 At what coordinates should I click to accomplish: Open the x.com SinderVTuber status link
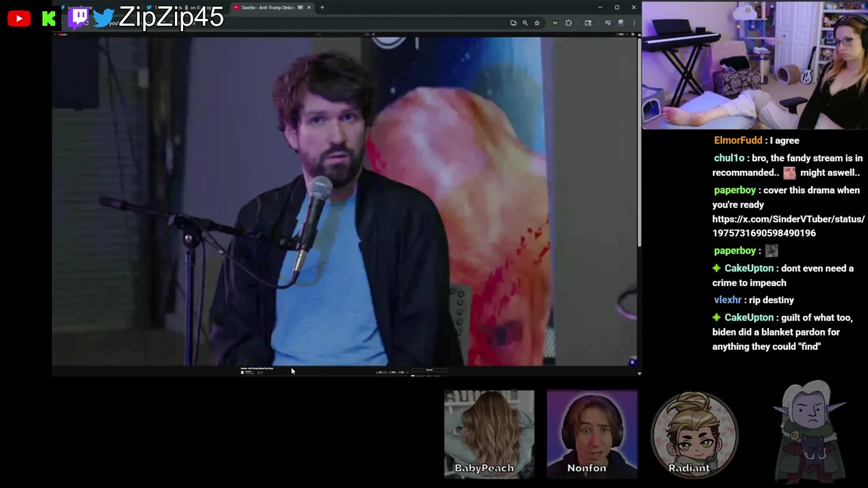click(788, 226)
